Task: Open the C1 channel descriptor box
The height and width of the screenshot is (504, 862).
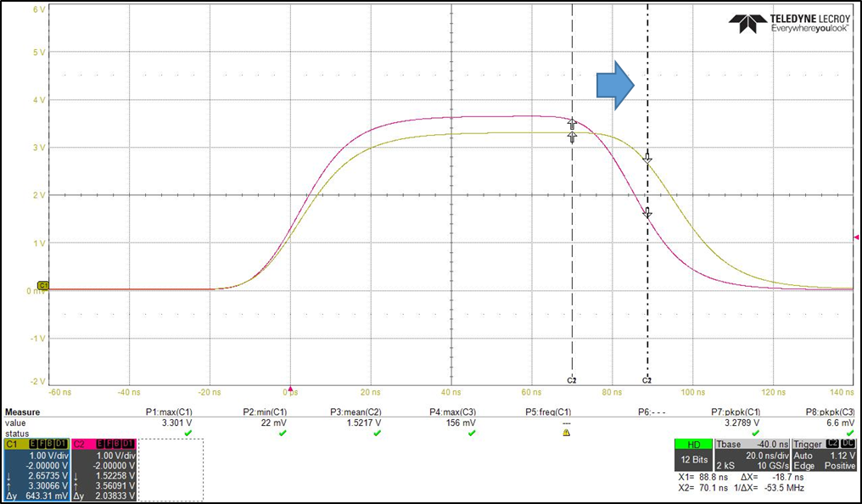Action: pyautogui.click(x=36, y=470)
